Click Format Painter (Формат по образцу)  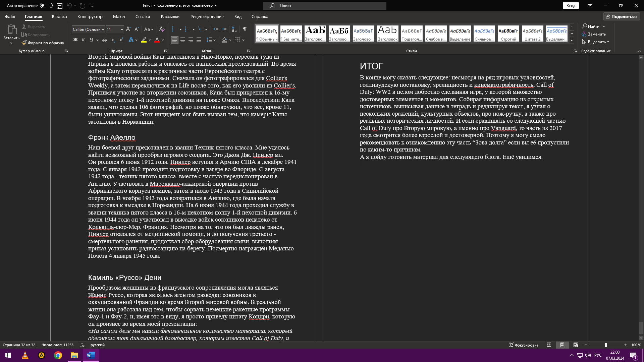[43, 43]
